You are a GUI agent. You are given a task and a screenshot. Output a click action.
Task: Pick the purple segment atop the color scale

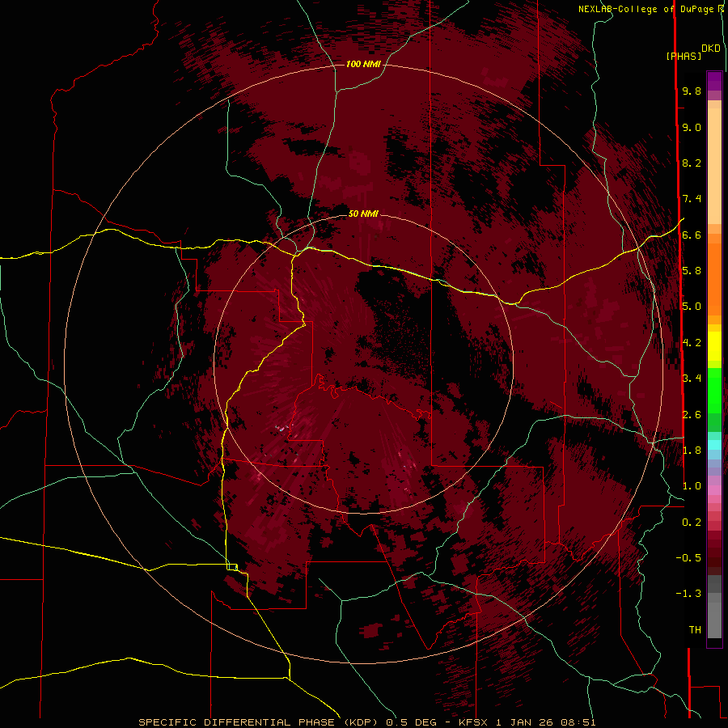coord(714,81)
